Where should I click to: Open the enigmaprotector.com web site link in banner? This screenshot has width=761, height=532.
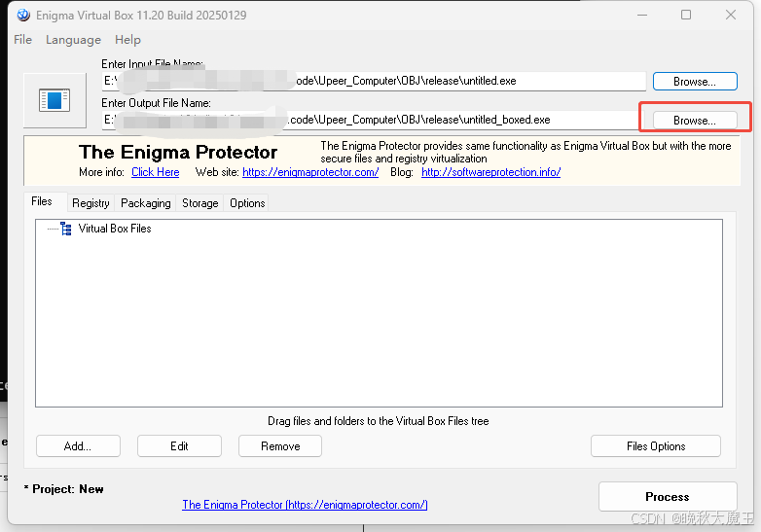[310, 172]
